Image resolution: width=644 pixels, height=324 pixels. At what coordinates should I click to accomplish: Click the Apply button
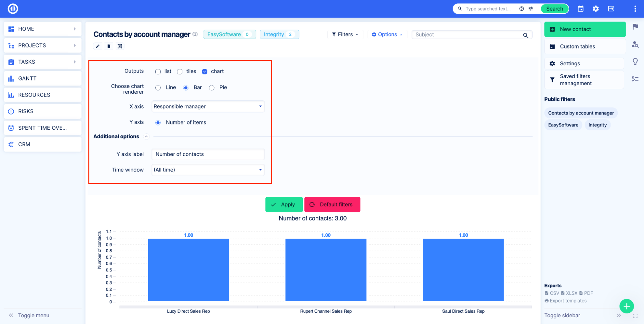(x=284, y=205)
